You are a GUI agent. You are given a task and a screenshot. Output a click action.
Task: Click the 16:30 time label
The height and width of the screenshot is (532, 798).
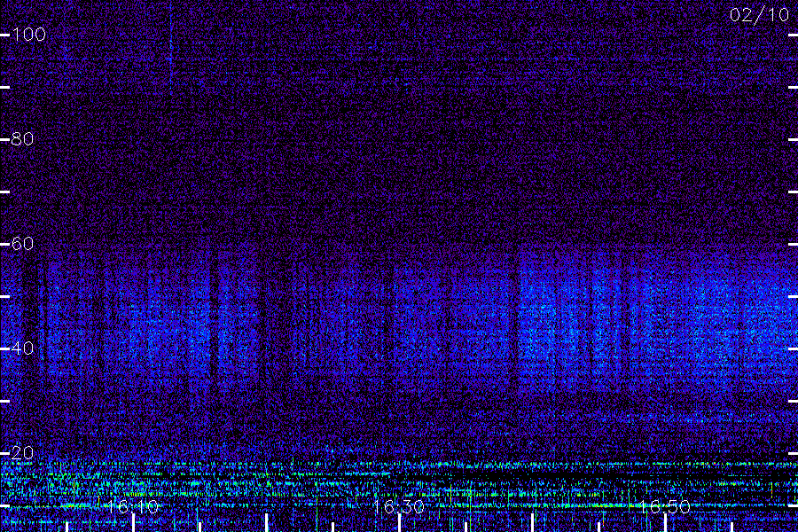tap(399, 506)
